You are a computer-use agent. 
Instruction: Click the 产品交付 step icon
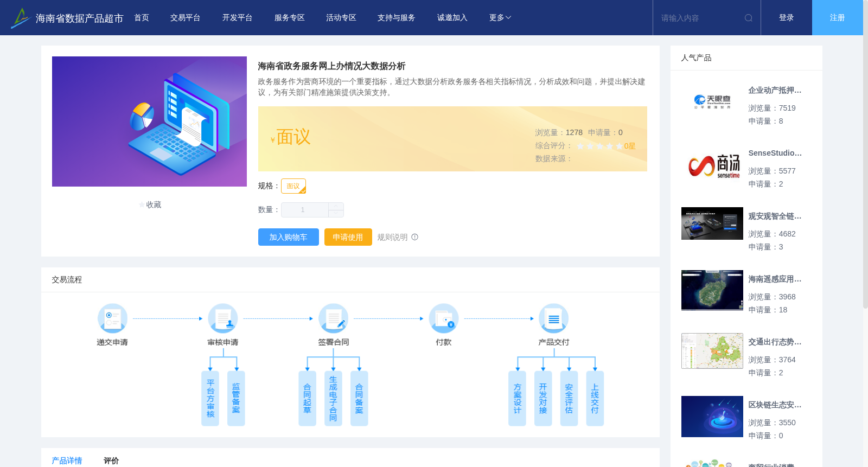(554, 318)
